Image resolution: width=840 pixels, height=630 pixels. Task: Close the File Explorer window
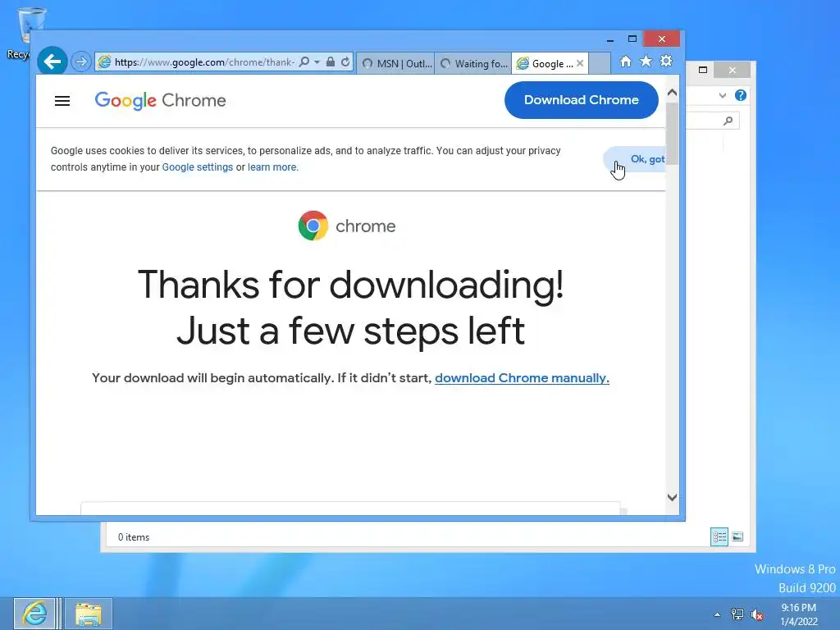[733, 70]
